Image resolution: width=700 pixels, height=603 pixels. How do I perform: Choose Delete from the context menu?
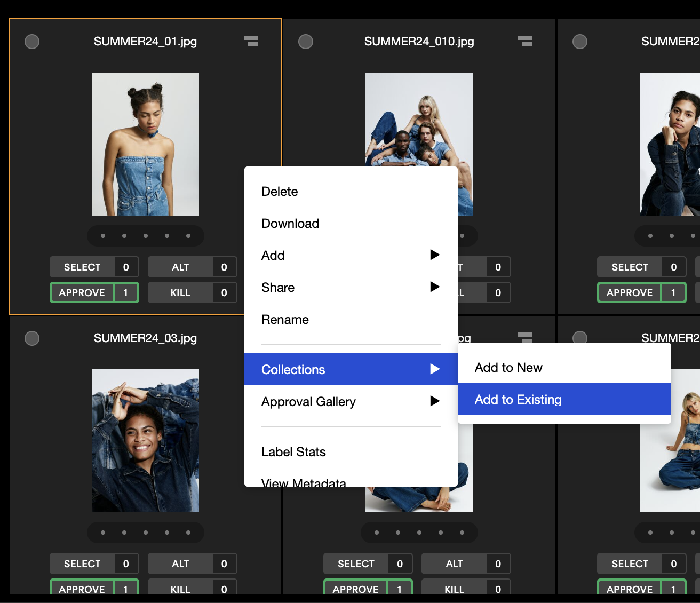coord(351,192)
